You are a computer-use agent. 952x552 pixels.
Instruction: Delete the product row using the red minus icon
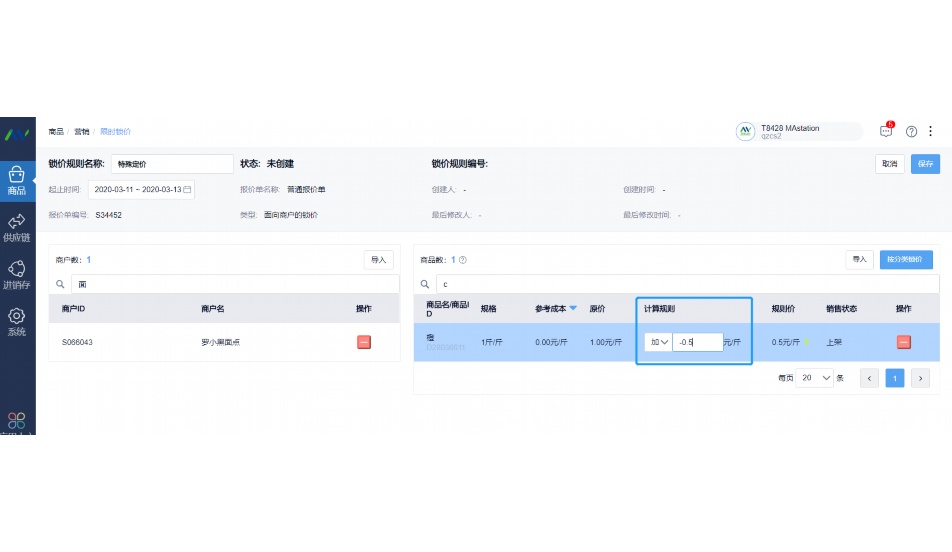[x=904, y=342]
